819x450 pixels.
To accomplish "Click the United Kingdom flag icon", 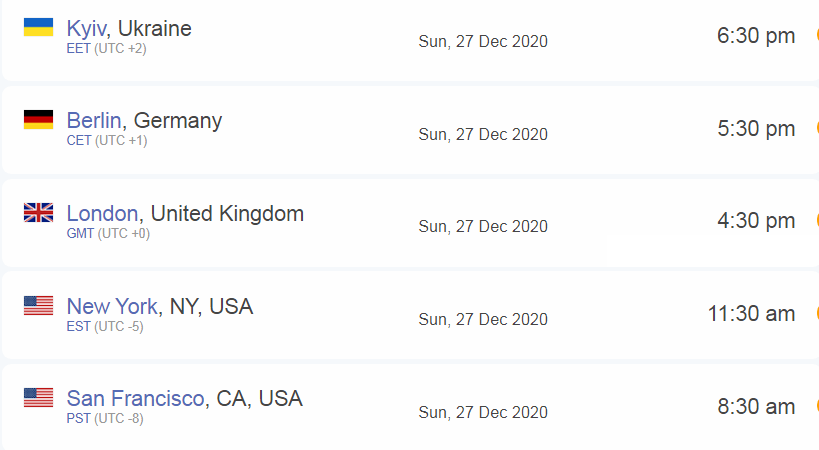I will pos(38,212).
